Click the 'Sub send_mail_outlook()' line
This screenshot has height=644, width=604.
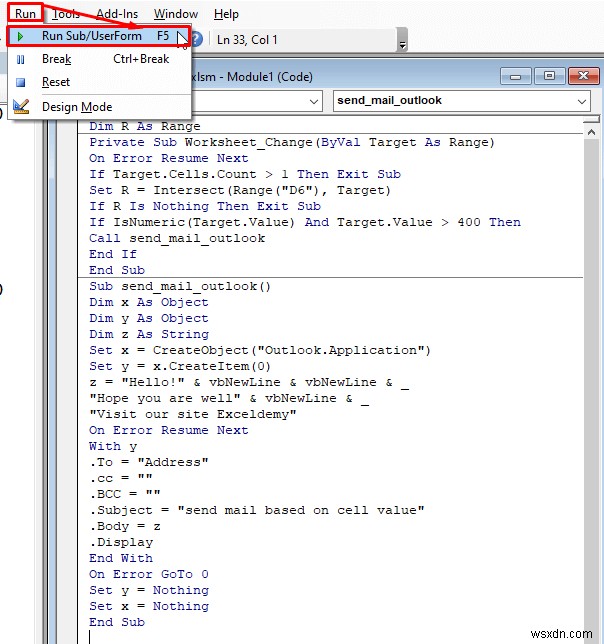[x=180, y=286]
